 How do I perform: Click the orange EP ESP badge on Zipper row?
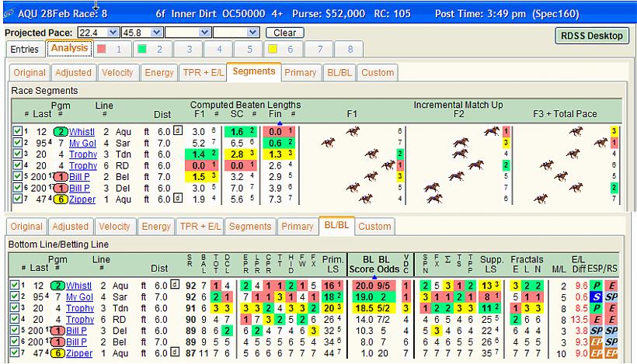(597, 353)
